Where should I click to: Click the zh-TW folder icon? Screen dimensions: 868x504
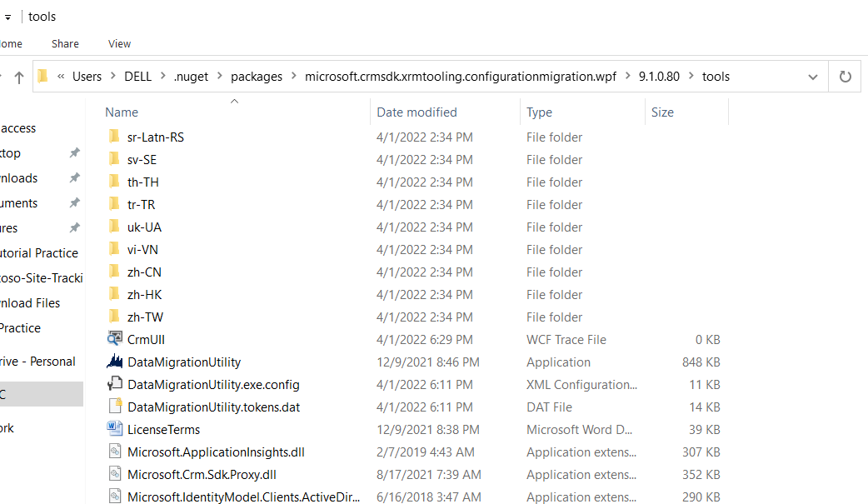(115, 317)
